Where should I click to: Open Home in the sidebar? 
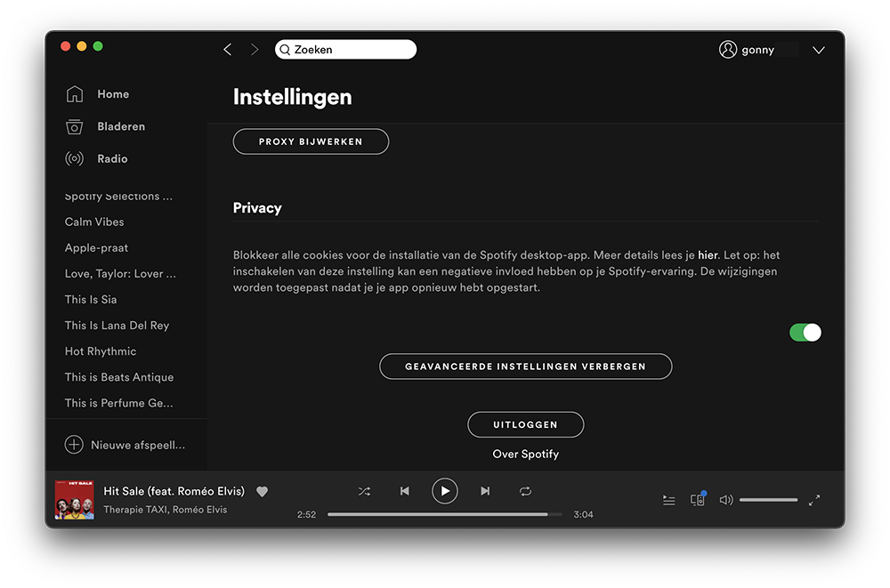(x=113, y=94)
